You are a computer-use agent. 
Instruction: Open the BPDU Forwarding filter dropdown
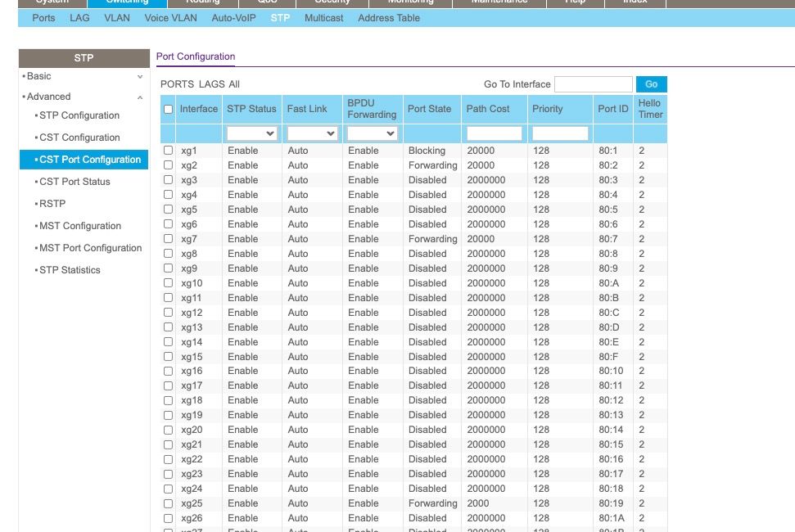click(x=372, y=133)
